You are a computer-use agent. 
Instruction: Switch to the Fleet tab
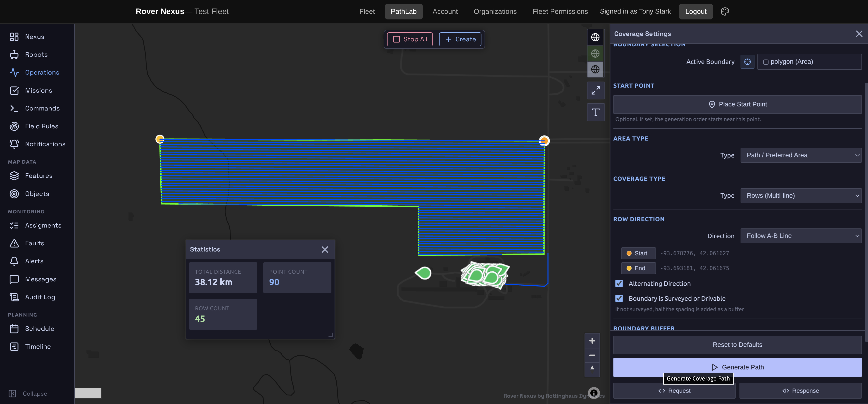[367, 12]
